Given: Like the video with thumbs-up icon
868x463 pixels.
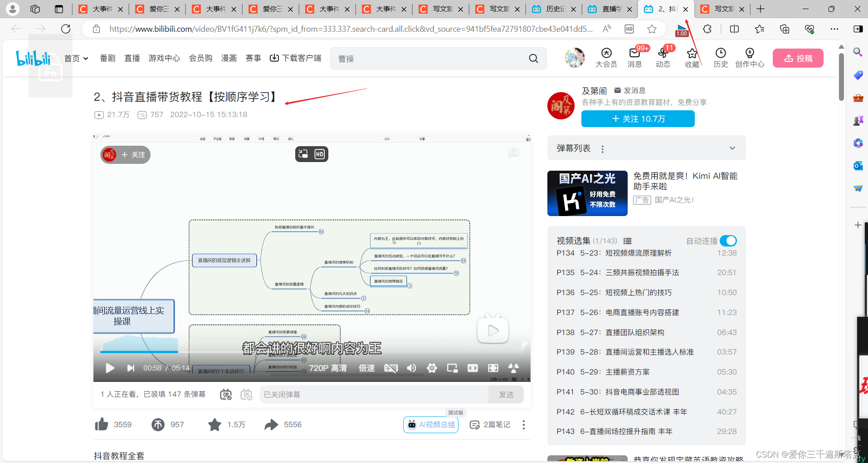Looking at the screenshot, I should pos(102,424).
